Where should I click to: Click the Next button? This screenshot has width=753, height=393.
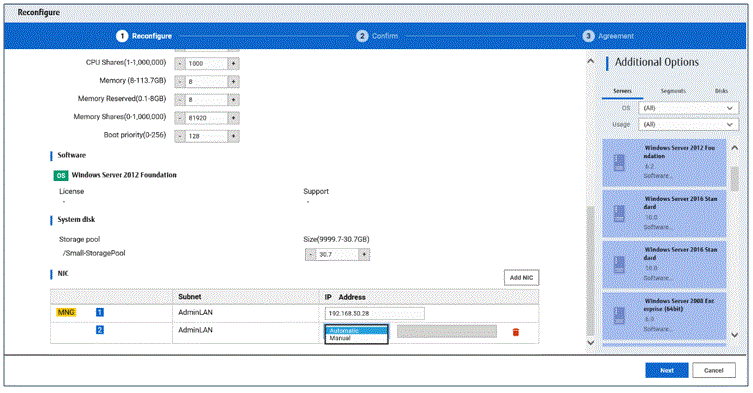click(x=667, y=370)
